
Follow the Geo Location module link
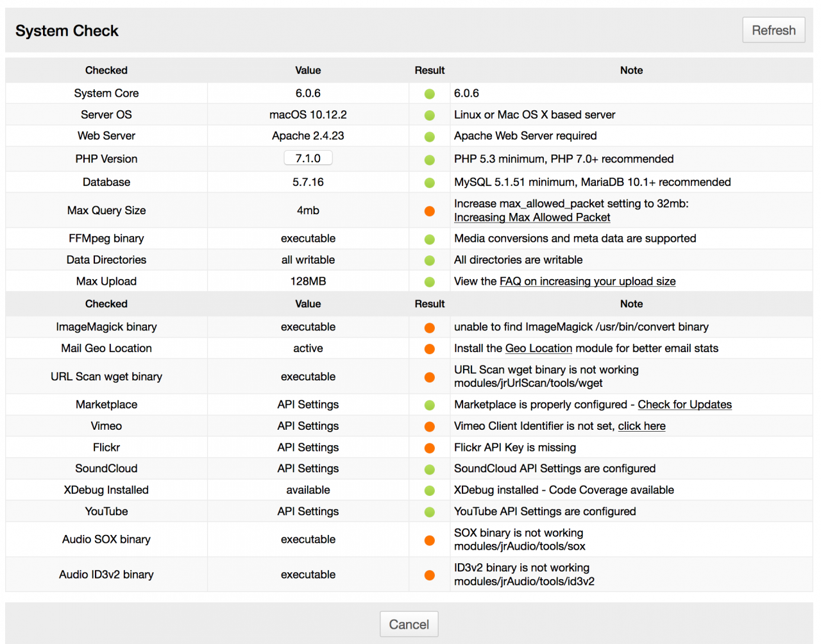pyautogui.click(x=538, y=348)
